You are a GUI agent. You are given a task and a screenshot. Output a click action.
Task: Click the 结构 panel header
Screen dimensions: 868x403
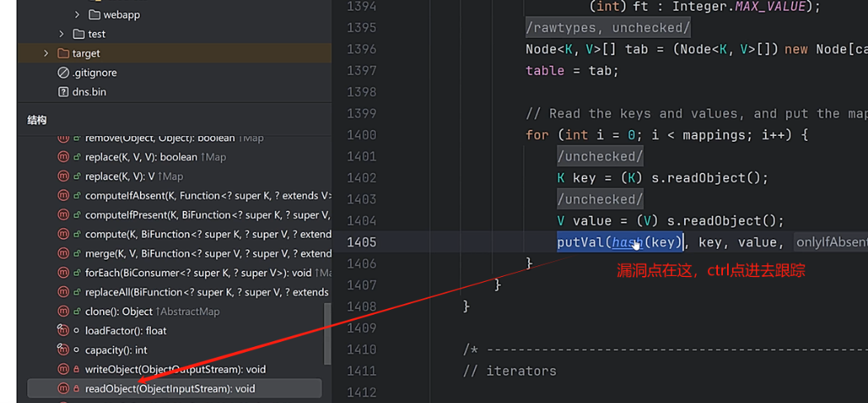tap(37, 120)
